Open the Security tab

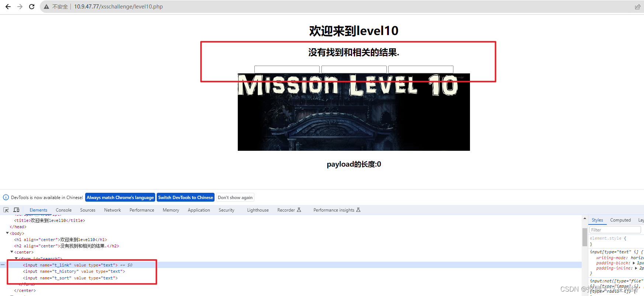pyautogui.click(x=226, y=210)
